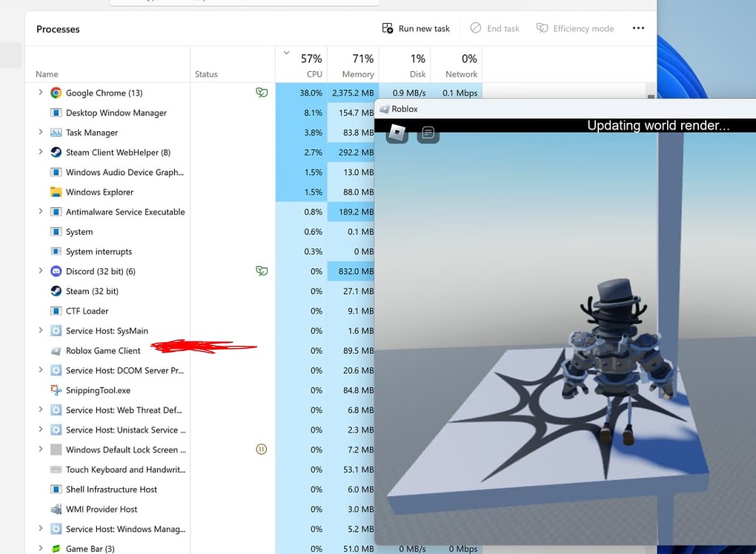The width and height of the screenshot is (756, 554).
Task: Click the Run new task button
Action: pos(415,28)
